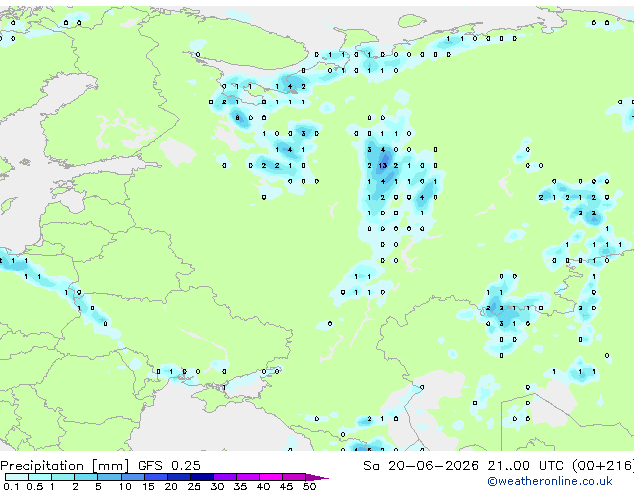The width and height of the screenshot is (634, 490).
Task: Select the 5 to 10 mm legend color
Action: coord(109,477)
